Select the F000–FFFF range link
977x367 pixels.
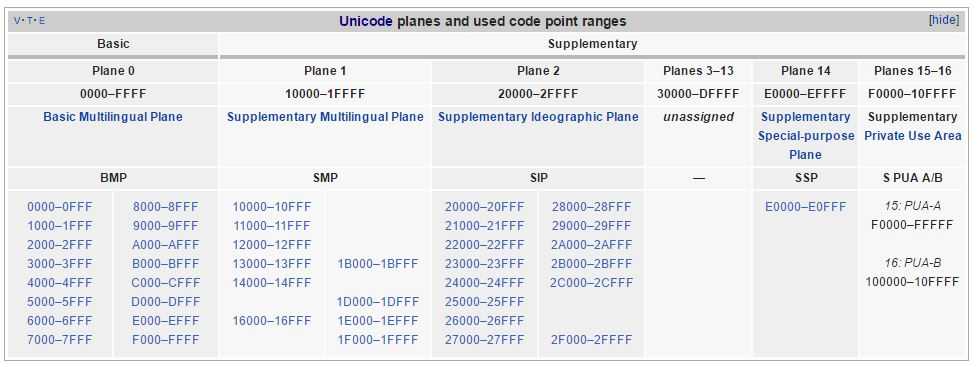[166, 340]
